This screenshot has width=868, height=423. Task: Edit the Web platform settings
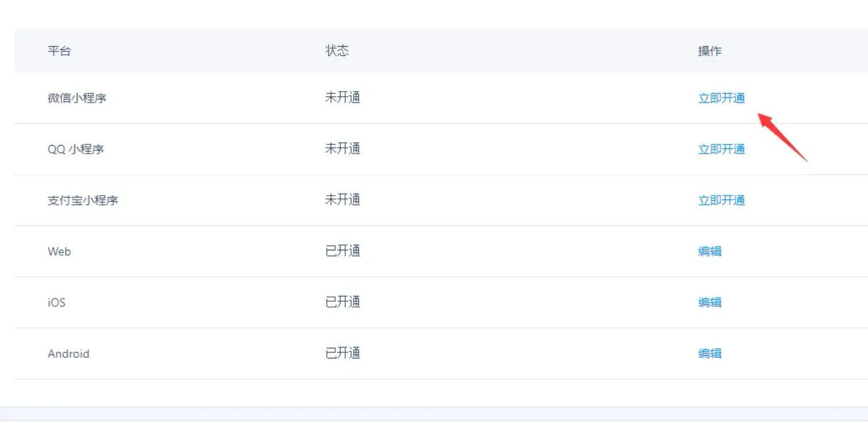point(709,251)
